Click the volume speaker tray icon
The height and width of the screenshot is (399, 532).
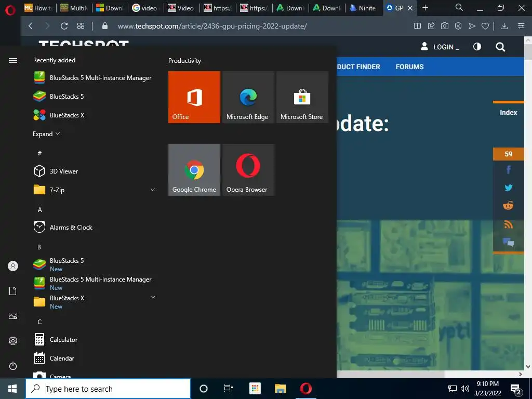click(465, 389)
